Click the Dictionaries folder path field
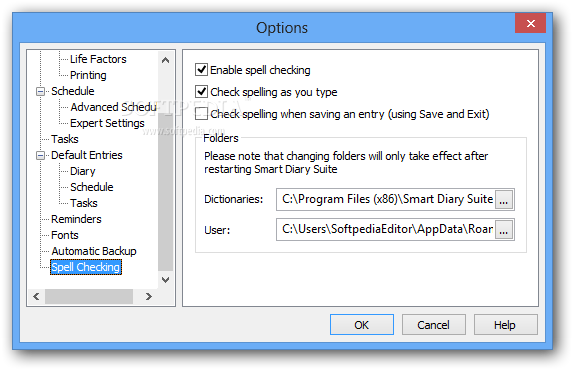Screen dimensions: 573x370 386,200
